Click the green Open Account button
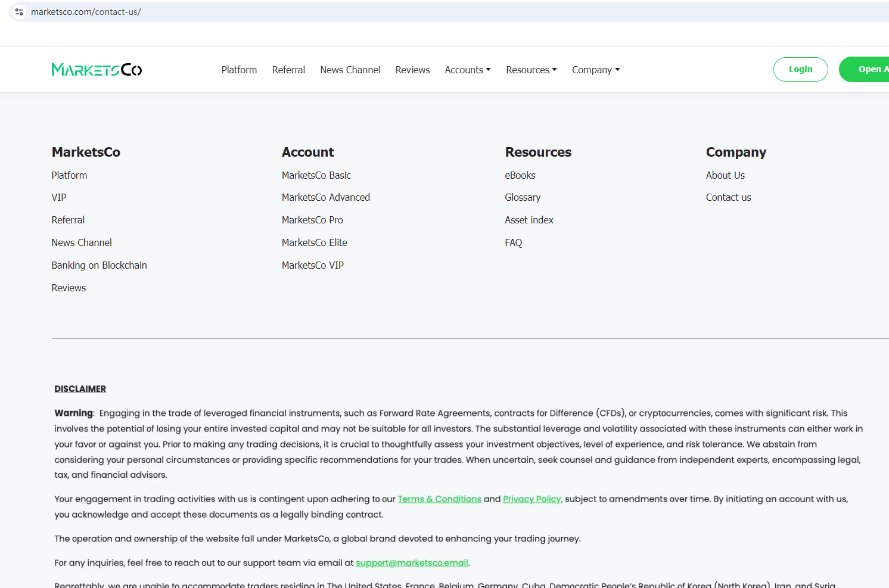 866,70
